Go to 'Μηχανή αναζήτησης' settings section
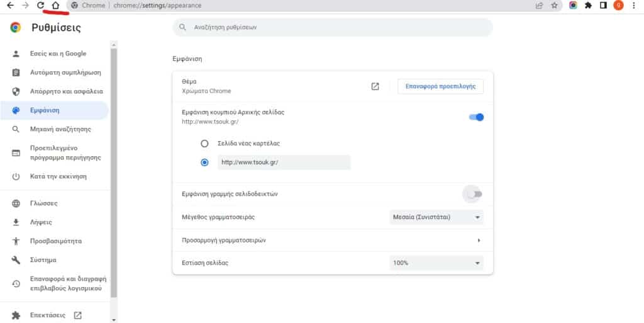The height and width of the screenshot is (323, 644). [x=60, y=129]
